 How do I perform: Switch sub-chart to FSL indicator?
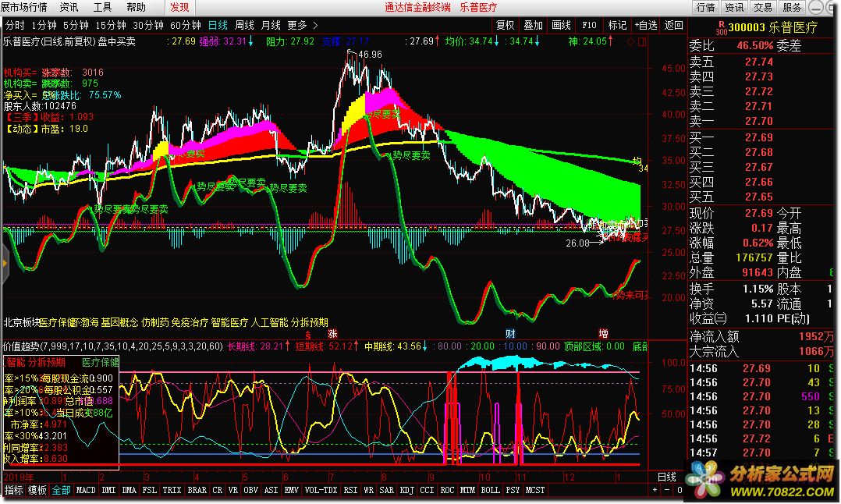[x=149, y=489]
